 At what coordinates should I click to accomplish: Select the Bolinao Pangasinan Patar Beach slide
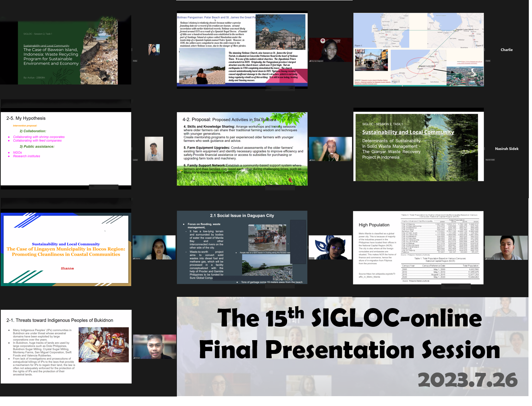[242, 51]
